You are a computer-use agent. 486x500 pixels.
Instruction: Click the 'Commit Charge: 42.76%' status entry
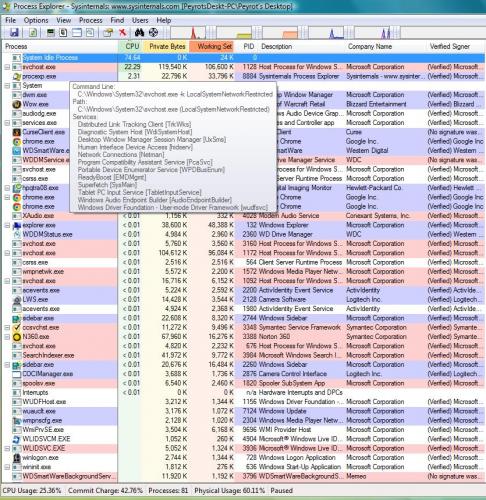[x=105, y=491]
